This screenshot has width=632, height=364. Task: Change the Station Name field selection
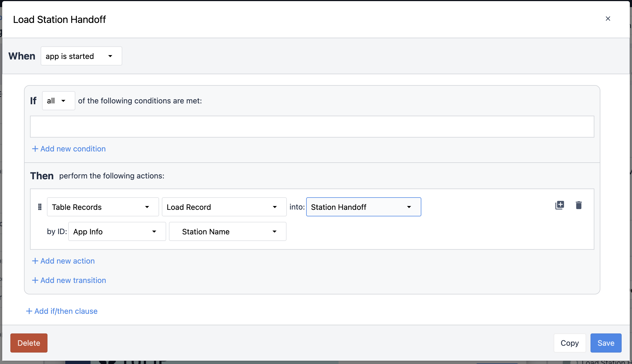[x=228, y=232]
